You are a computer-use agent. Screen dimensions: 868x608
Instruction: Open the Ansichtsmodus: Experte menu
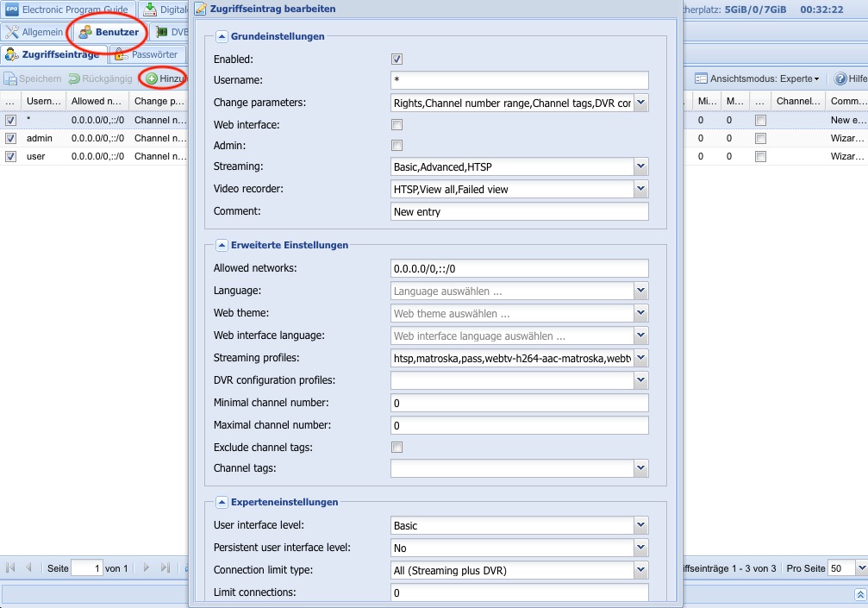point(758,78)
